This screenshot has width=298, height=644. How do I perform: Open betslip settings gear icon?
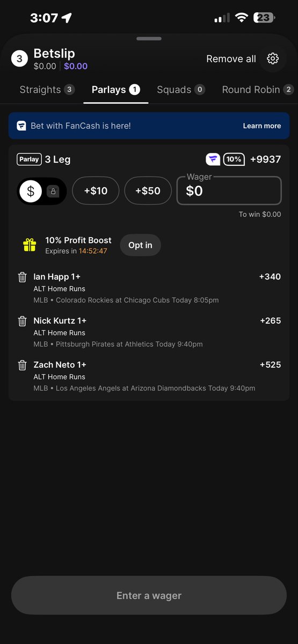pos(273,58)
